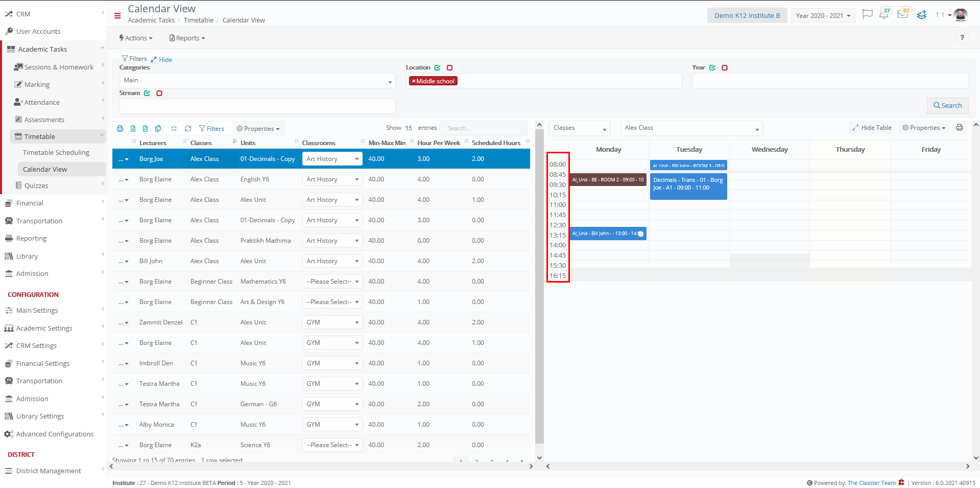Viewport: 980px width, 488px height.
Task: Open classroom dropdown for Borg Joe row
Action: [x=332, y=159]
